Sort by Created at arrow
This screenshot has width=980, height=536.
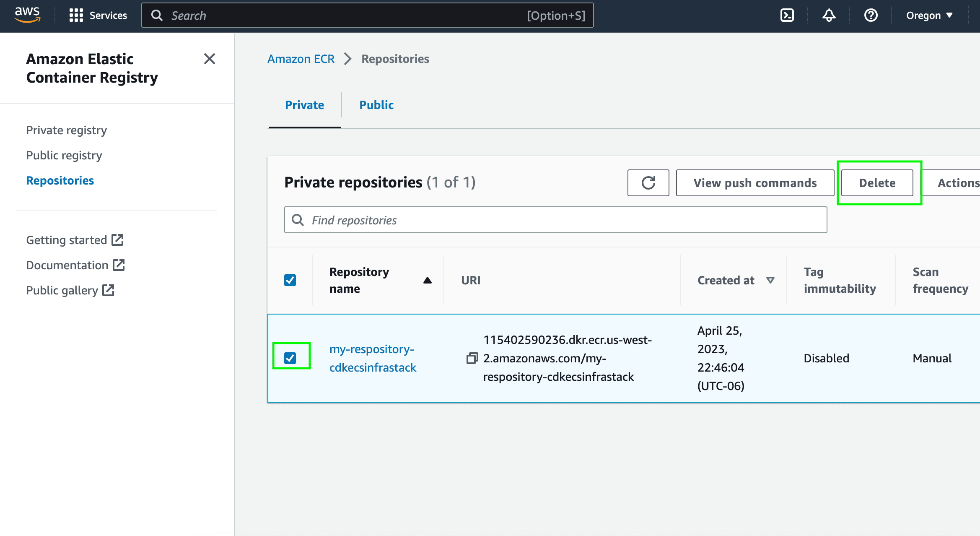[x=770, y=280]
